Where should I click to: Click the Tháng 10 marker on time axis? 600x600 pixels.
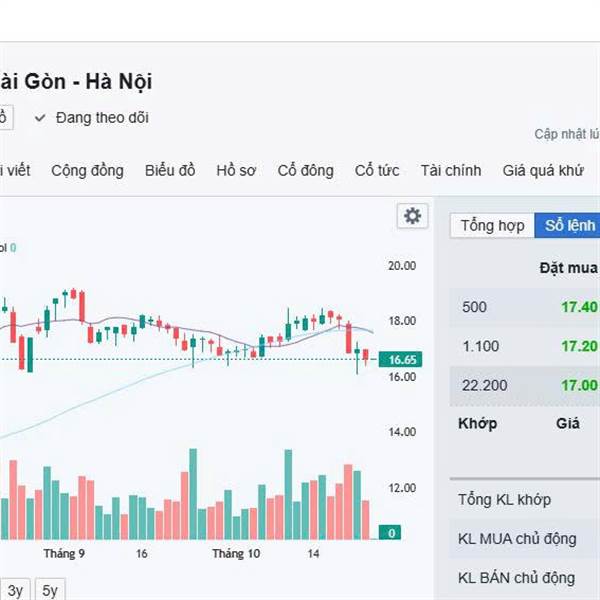coord(236,553)
